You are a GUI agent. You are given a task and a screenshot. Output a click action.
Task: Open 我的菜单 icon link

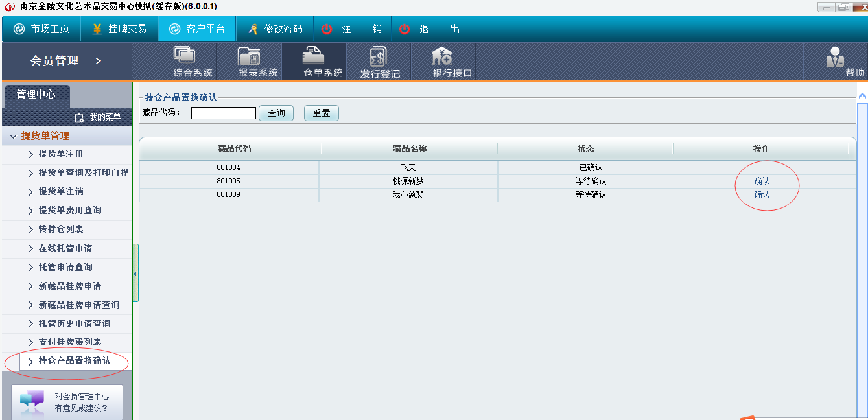[97, 117]
